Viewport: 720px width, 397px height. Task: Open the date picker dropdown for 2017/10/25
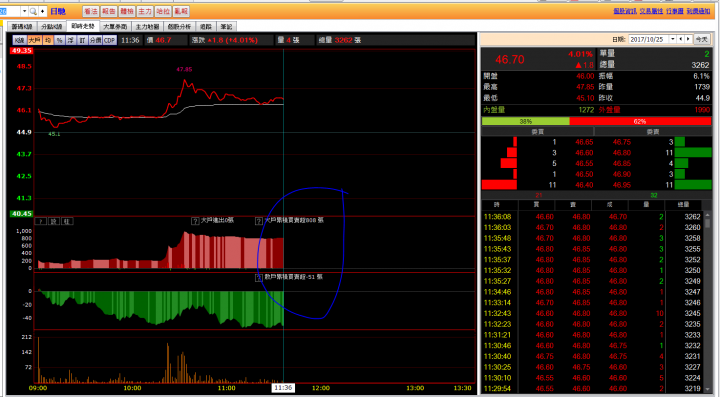(x=673, y=39)
